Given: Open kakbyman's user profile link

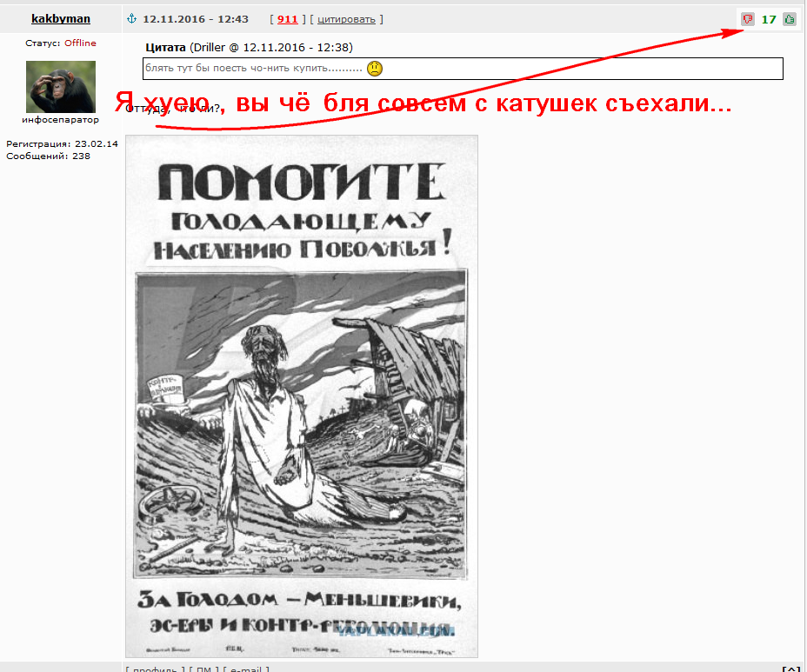Looking at the screenshot, I should (x=61, y=19).
